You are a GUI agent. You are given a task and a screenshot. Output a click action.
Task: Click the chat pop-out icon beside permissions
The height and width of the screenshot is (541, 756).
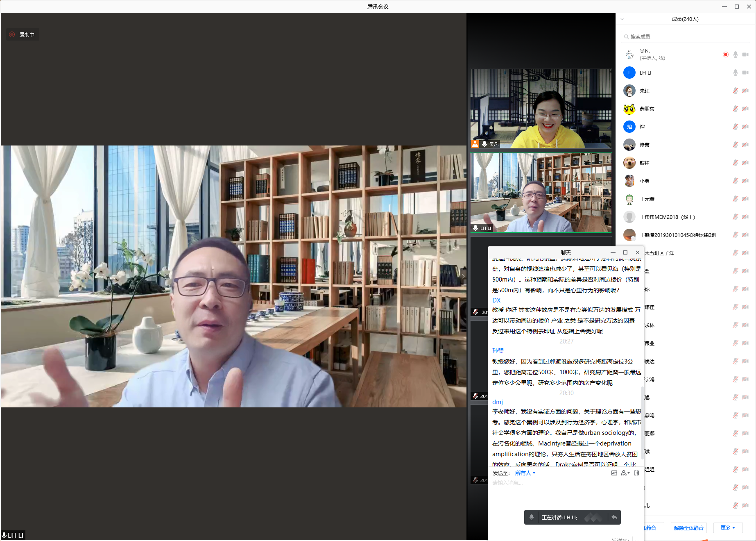tap(636, 473)
